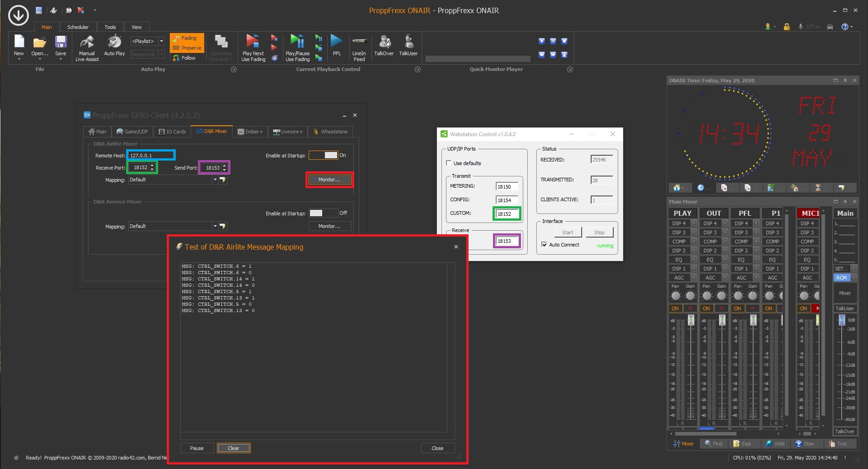Click the Stop button in Webstation Control
Screen dimensions: 868x469
click(599, 232)
